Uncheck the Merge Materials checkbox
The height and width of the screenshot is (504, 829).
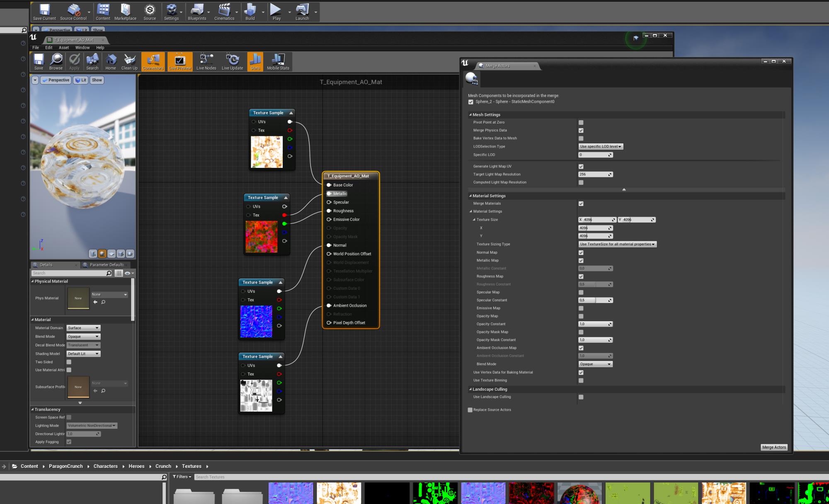581,204
